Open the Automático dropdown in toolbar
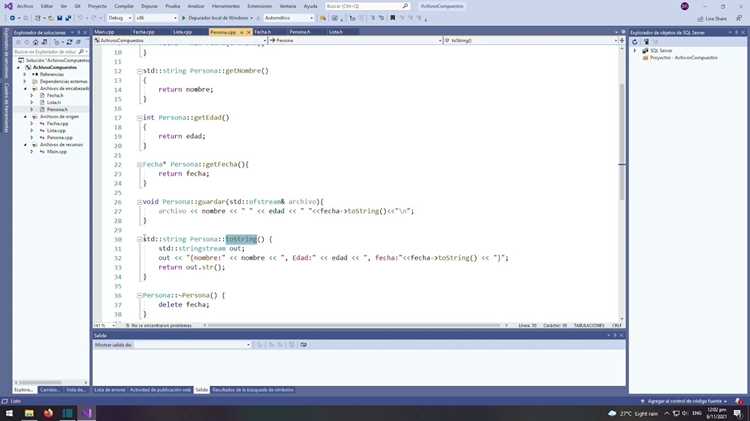This screenshot has width=750, height=421. pyautogui.click(x=289, y=18)
